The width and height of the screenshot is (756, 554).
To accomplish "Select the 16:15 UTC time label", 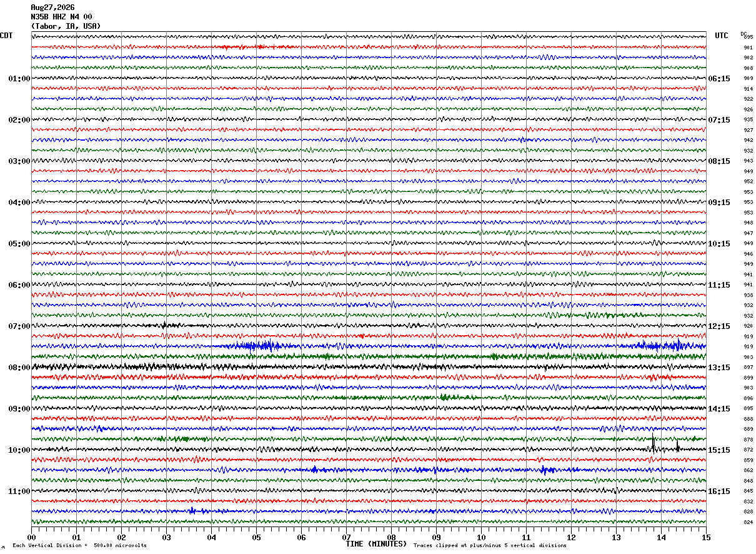I will 719,491.
